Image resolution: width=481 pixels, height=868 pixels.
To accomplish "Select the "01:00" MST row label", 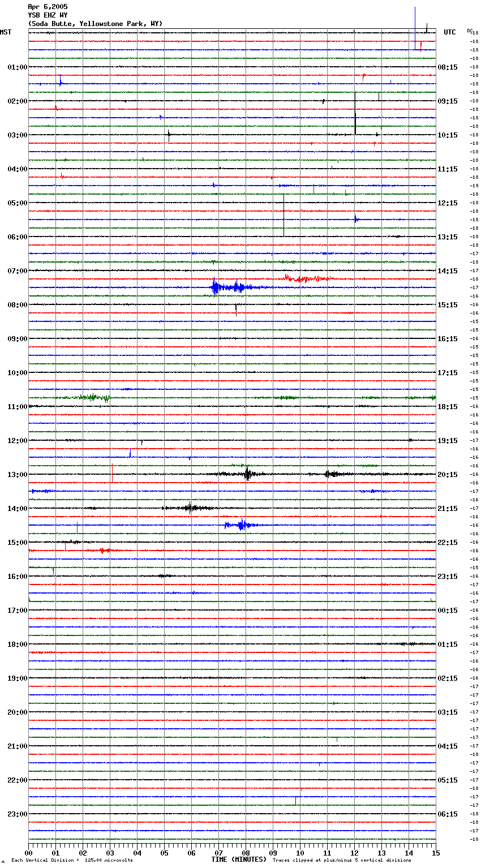I will point(18,67).
